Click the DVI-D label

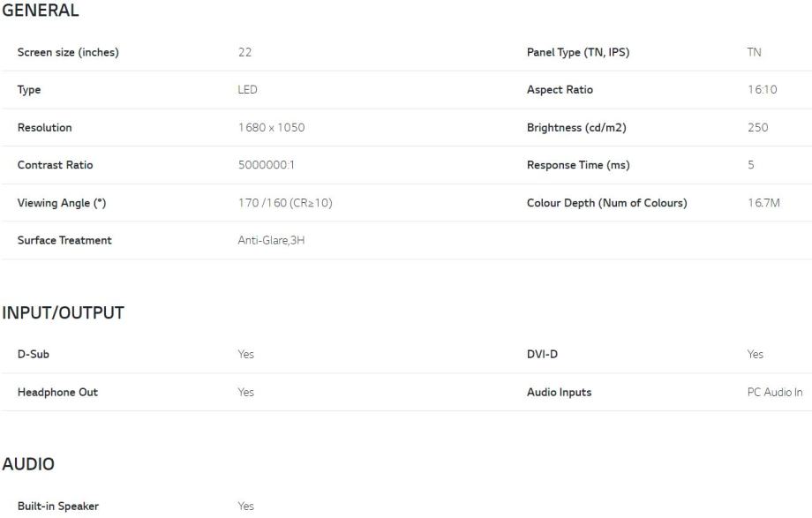click(542, 354)
